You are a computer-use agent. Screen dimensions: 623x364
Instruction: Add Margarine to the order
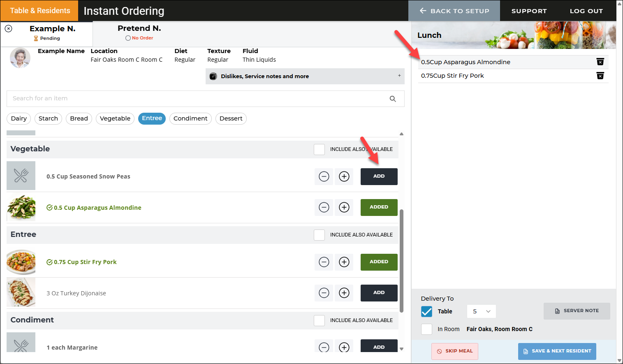(379, 346)
